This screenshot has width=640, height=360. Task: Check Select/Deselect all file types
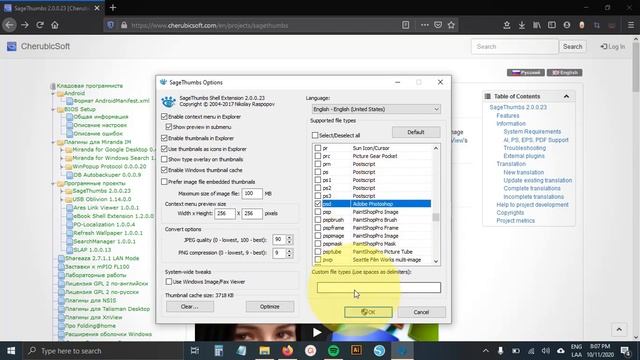[x=315, y=135]
